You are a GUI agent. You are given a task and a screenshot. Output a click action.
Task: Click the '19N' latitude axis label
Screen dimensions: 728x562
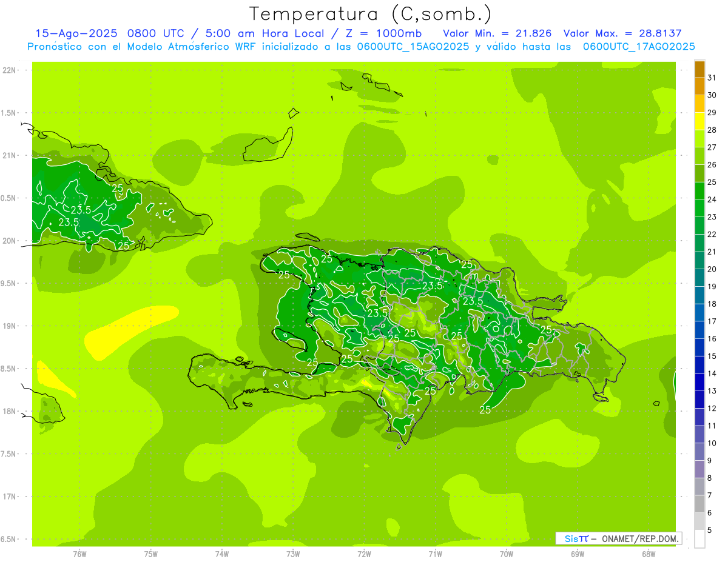point(8,326)
